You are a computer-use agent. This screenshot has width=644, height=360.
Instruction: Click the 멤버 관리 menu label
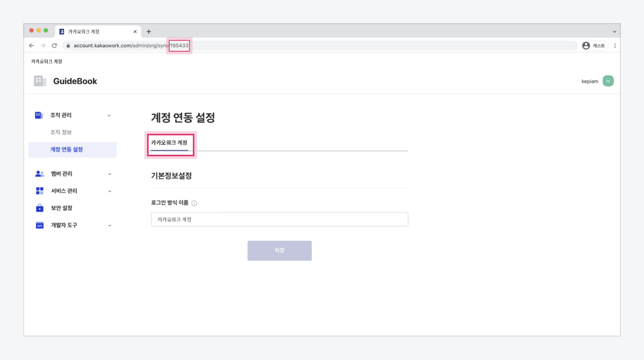[x=62, y=174]
